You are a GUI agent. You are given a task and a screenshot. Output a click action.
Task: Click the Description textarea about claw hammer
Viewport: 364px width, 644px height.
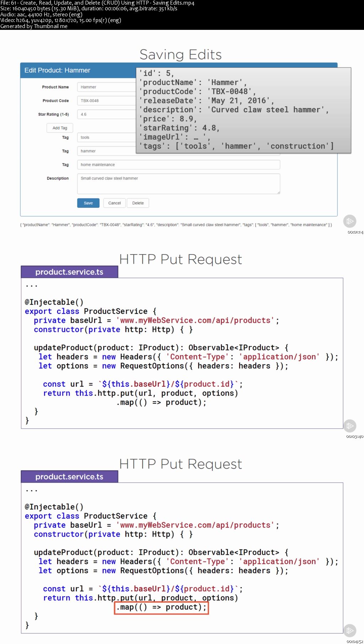click(x=178, y=184)
